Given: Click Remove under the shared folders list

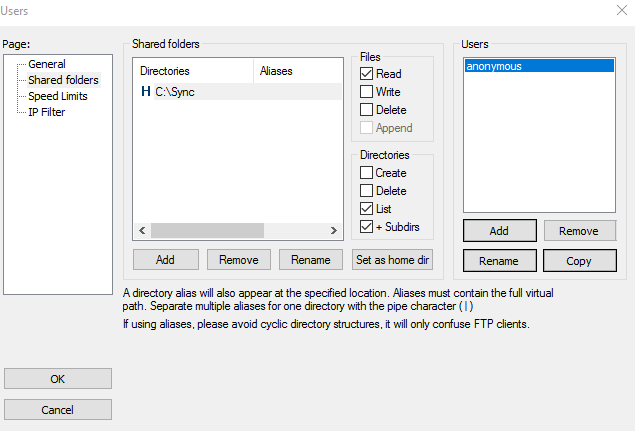Looking at the screenshot, I should (239, 260).
